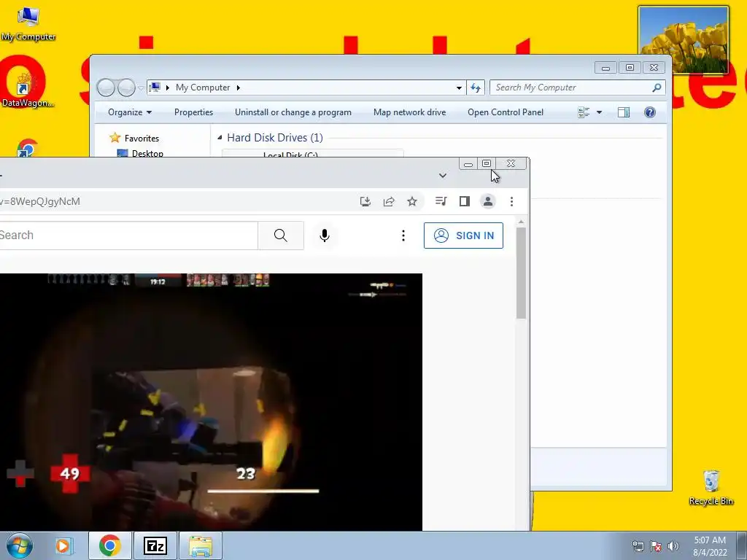Open the media control icon in Chrome toolbar
The image size is (747, 560).
coord(441,201)
